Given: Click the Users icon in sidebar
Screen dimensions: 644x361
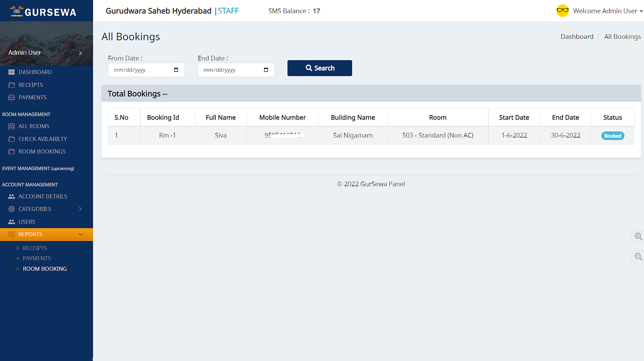Looking at the screenshot, I should click(11, 222).
